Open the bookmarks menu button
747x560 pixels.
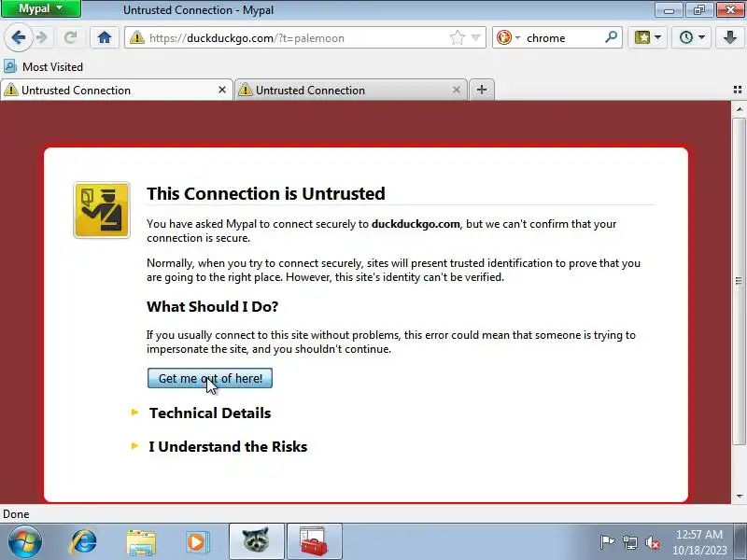coord(647,37)
